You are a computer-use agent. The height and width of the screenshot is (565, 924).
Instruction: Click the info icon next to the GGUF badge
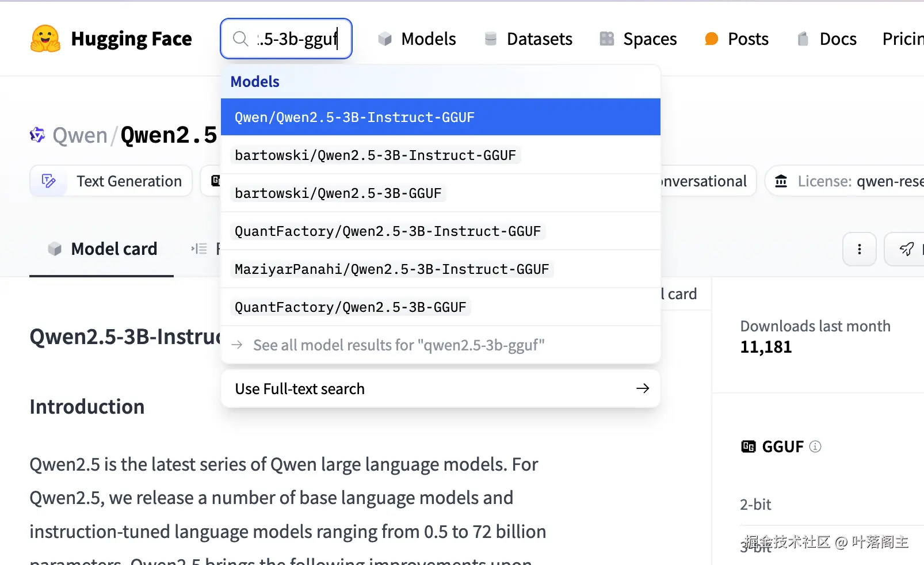(815, 446)
